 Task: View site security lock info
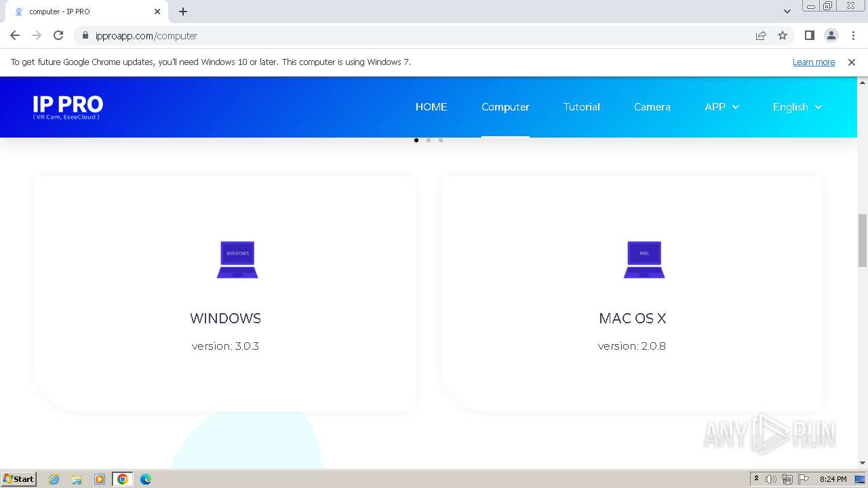[x=85, y=35]
